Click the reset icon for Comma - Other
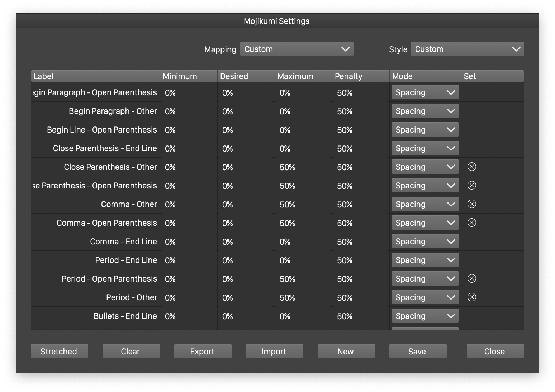 (x=471, y=204)
